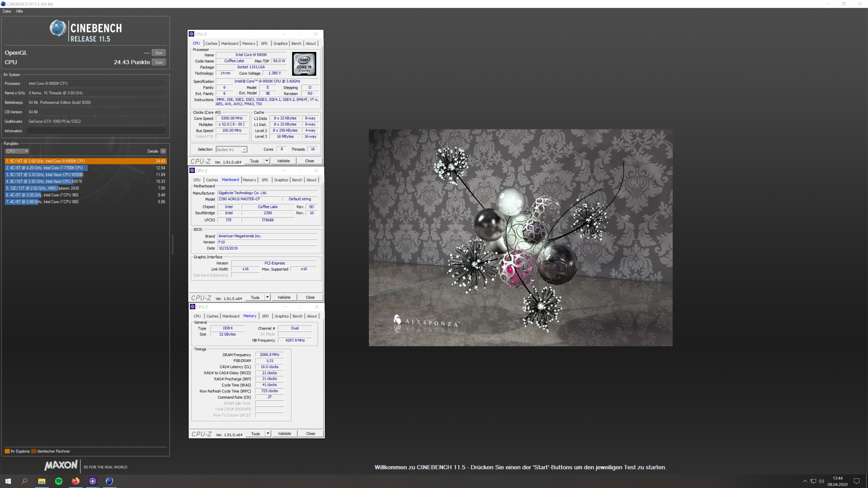Open Firefox from taskbar

click(75, 481)
